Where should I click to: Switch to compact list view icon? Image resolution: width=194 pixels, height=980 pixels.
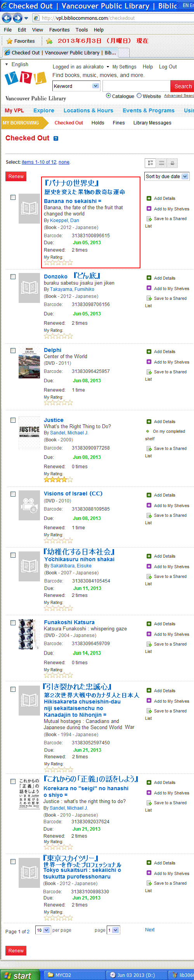(x=162, y=163)
